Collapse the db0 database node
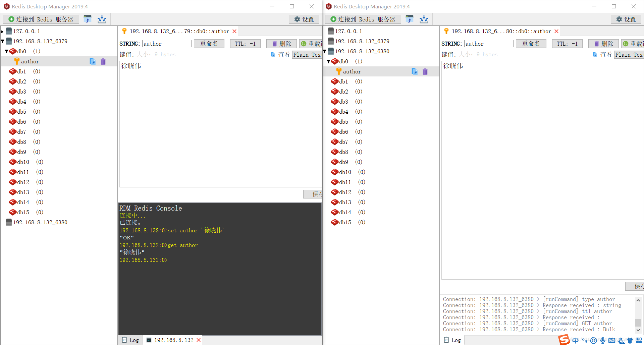Screen dimensions: 644x345 click(x=6, y=51)
